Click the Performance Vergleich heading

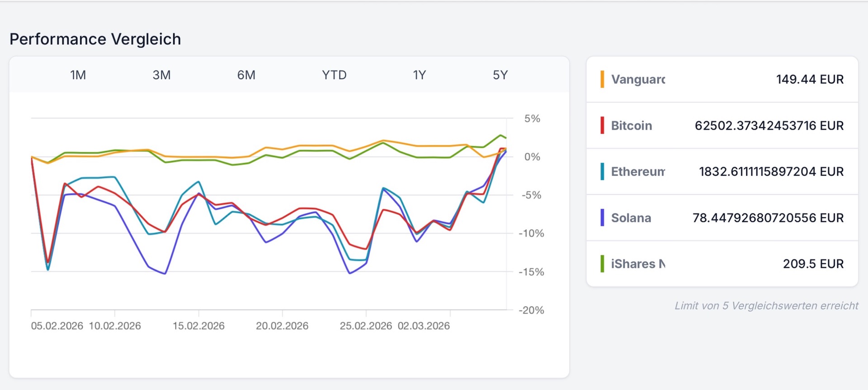pos(95,39)
